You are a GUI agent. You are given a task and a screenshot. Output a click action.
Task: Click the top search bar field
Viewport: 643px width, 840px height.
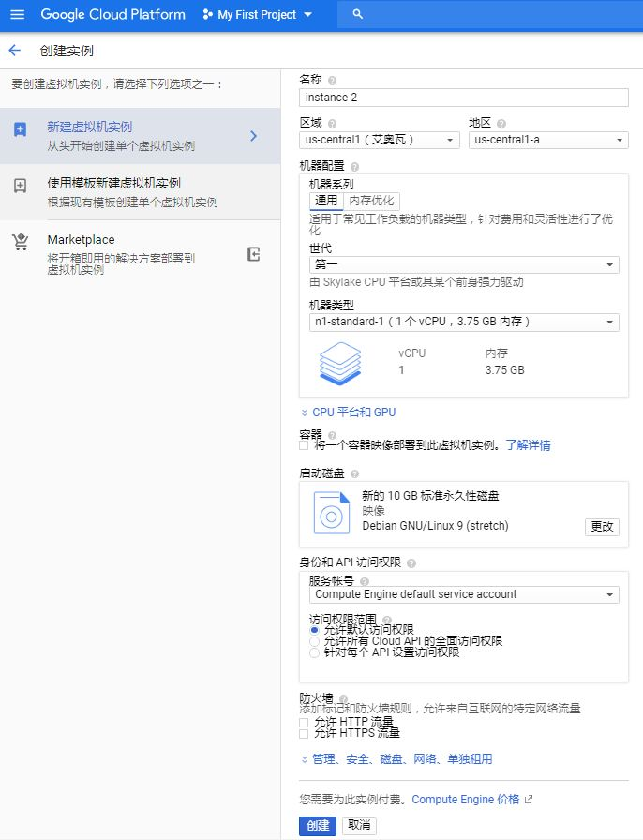click(x=490, y=14)
